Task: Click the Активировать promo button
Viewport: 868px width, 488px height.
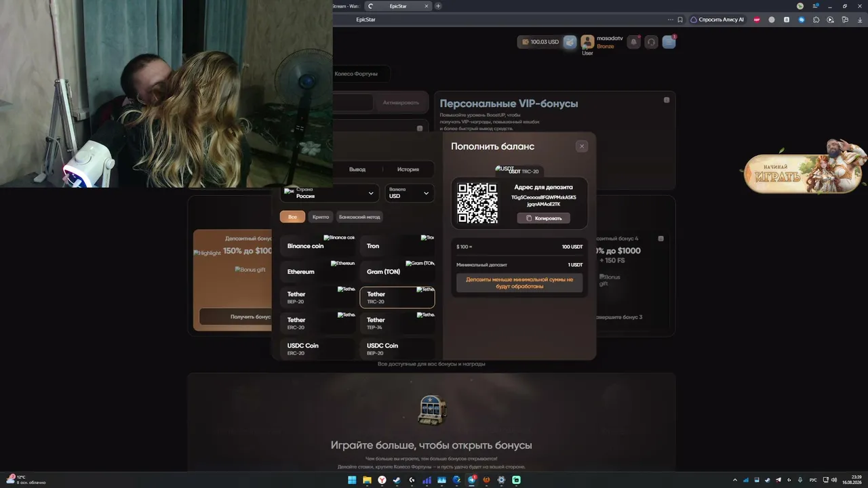Action: [401, 102]
